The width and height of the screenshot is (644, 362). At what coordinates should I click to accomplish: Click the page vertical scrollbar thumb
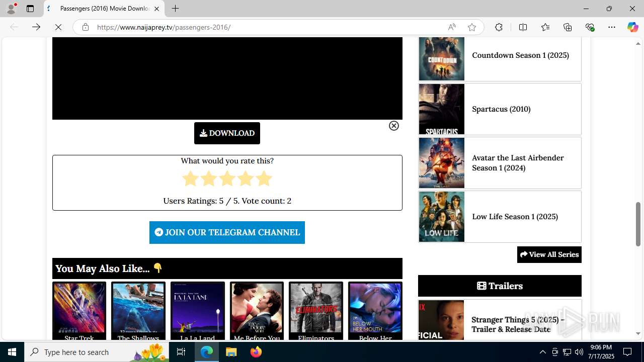click(x=638, y=224)
